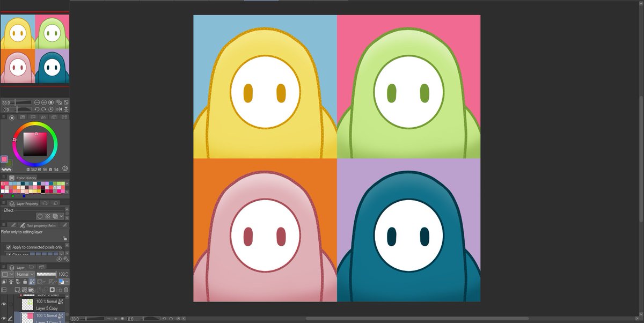Click the Flip Horizontal icon in Navigator

[59, 109]
